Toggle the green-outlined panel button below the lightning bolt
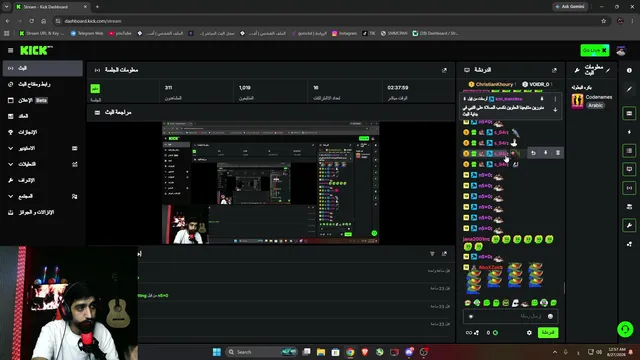 tap(629, 151)
